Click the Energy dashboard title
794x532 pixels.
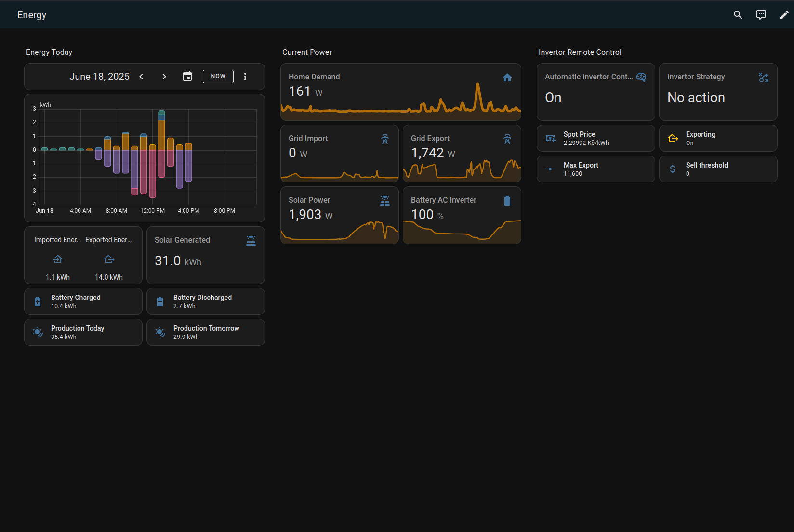pos(32,15)
